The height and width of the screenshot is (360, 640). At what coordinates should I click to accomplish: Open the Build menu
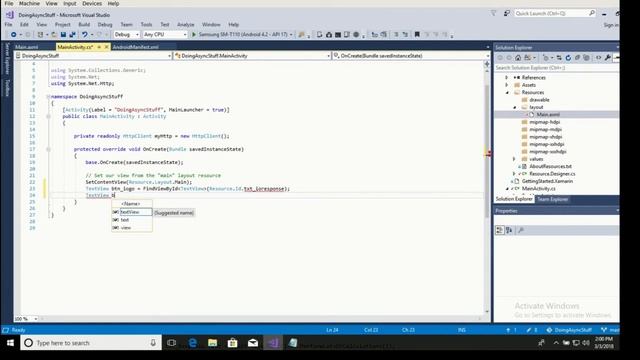point(84,24)
